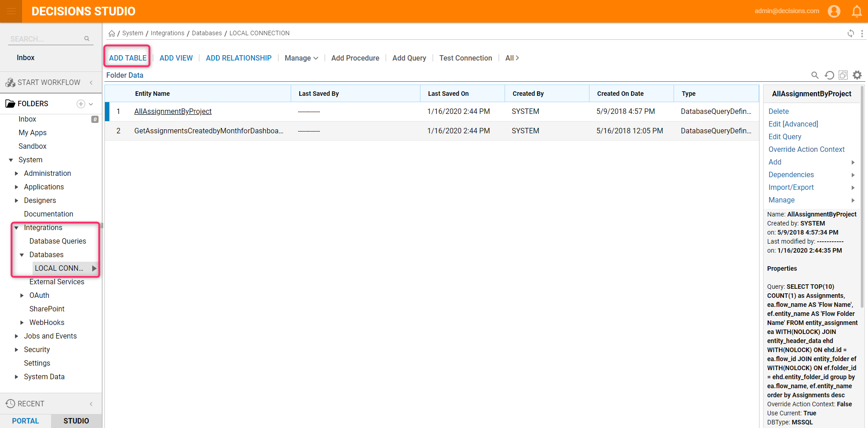The image size is (868, 428).
Task: Open Database Queries folder
Action: pyautogui.click(x=57, y=241)
